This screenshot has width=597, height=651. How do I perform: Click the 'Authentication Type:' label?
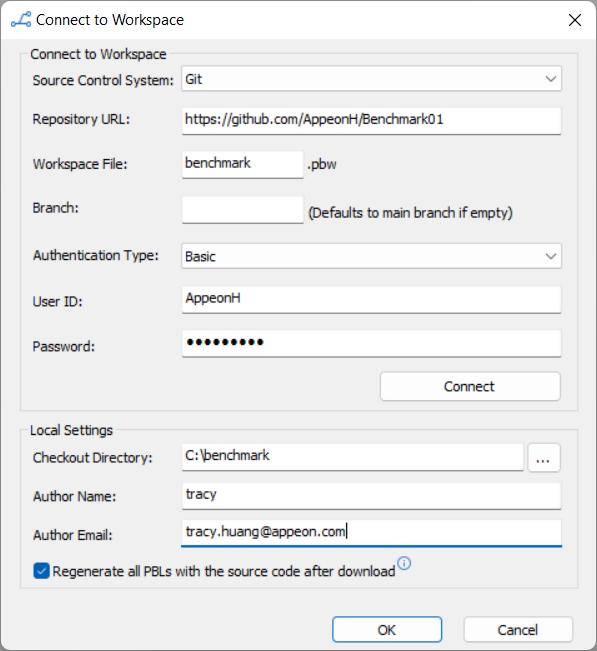click(x=96, y=255)
